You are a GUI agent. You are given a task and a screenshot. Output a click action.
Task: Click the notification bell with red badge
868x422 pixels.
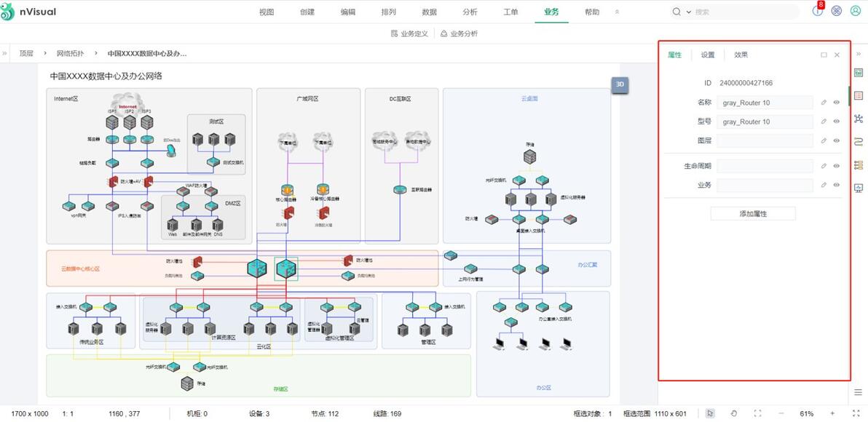[x=817, y=12]
